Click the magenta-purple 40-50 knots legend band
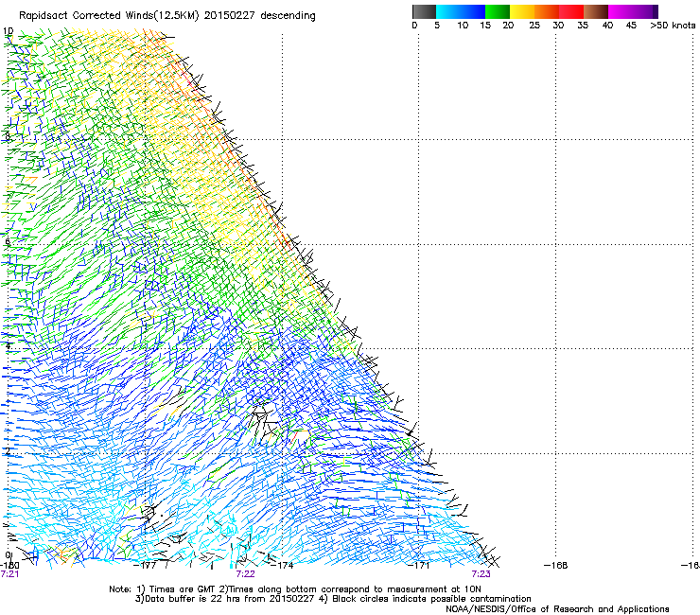 click(x=633, y=11)
